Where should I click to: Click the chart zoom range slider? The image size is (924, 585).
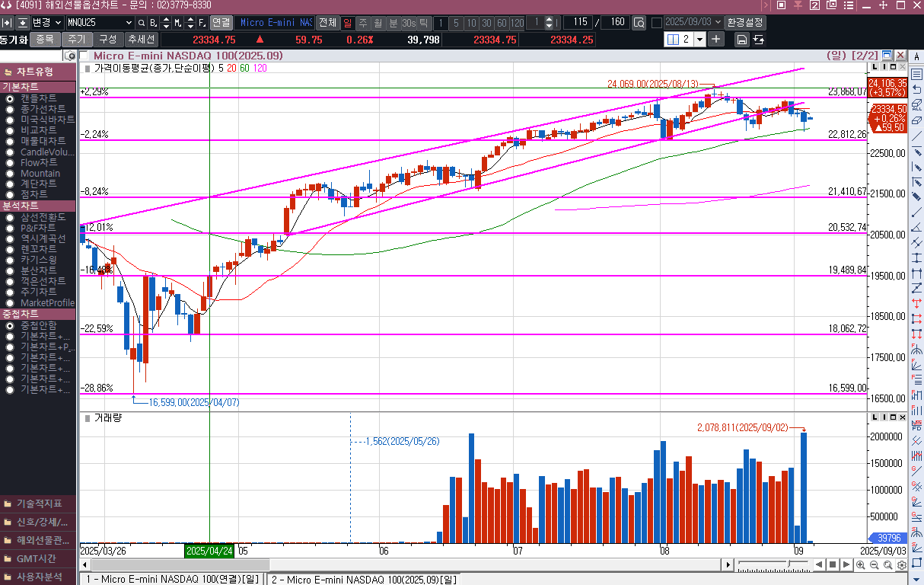click(x=773, y=564)
